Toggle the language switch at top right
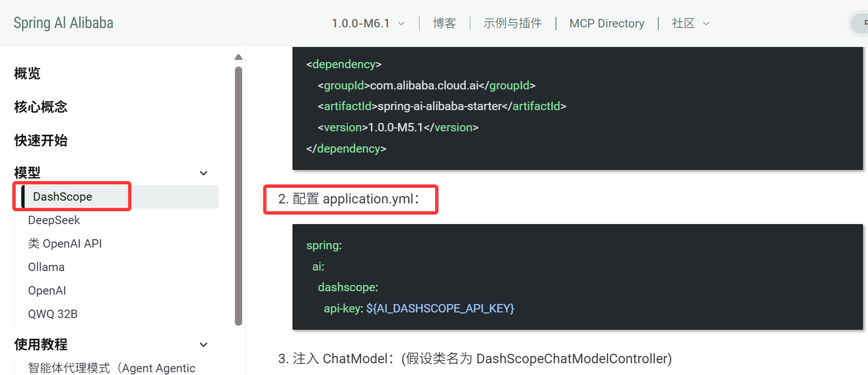 click(858, 23)
